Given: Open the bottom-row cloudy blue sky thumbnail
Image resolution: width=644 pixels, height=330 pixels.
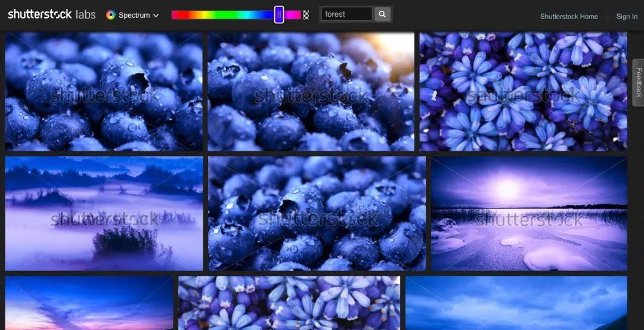Looking at the screenshot, I should 516,303.
